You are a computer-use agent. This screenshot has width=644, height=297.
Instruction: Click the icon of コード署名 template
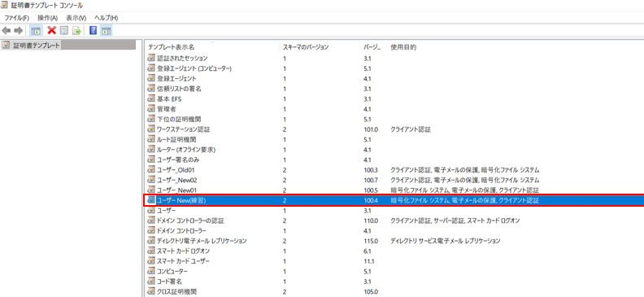click(x=151, y=282)
